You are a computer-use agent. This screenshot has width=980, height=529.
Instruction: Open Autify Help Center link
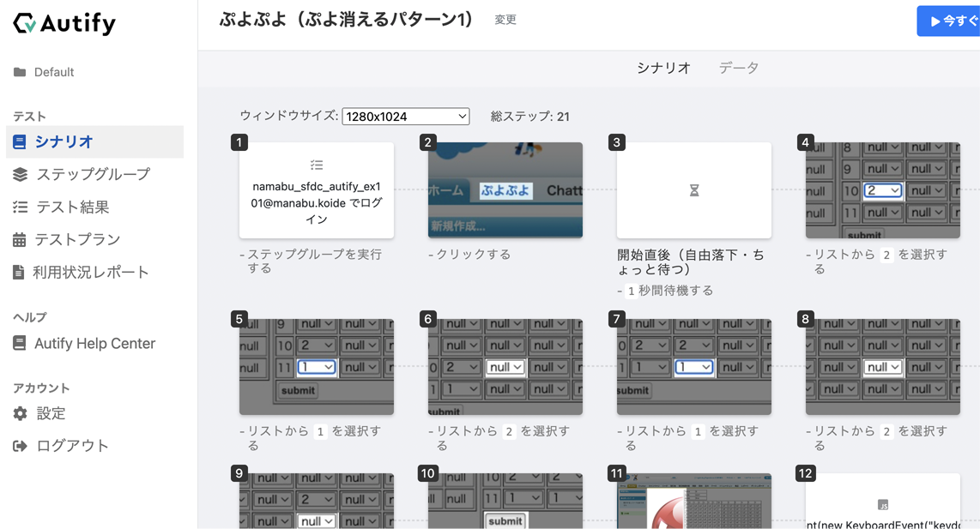pyautogui.click(x=94, y=344)
